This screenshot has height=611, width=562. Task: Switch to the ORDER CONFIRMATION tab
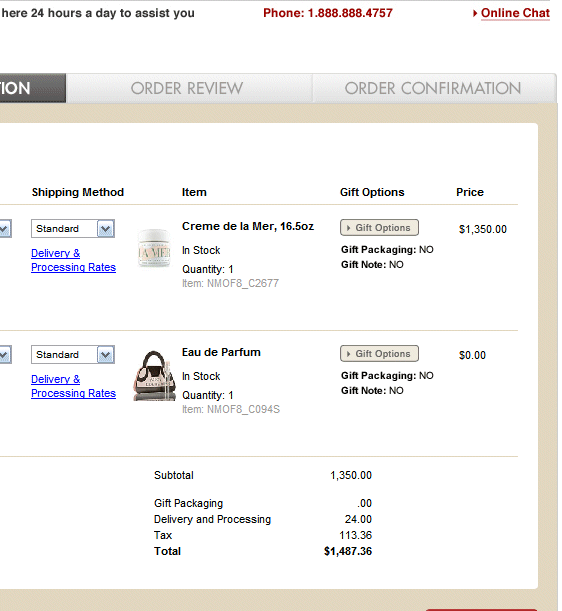[x=434, y=88]
